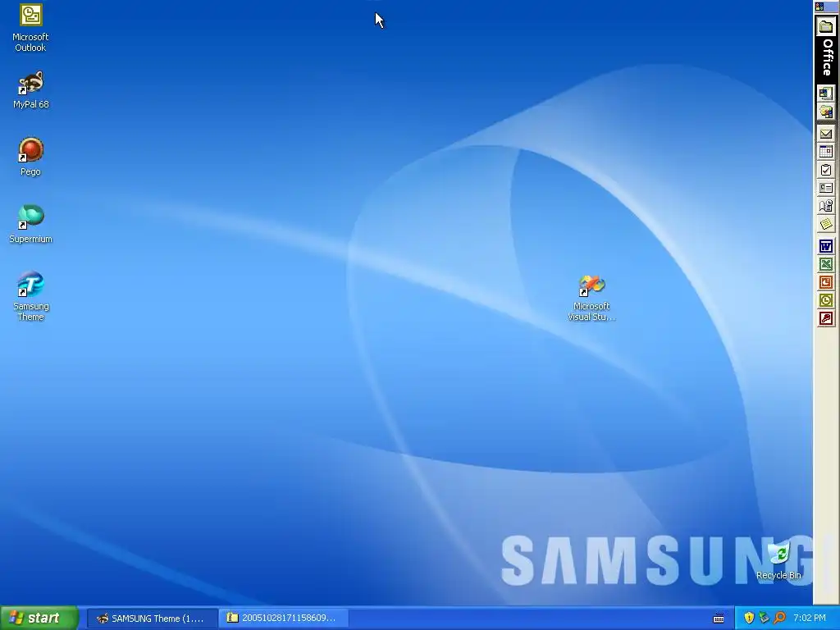Viewport: 840px width, 630px height.
Task: Click the 7:02 PM clock
Action: pyautogui.click(x=810, y=619)
